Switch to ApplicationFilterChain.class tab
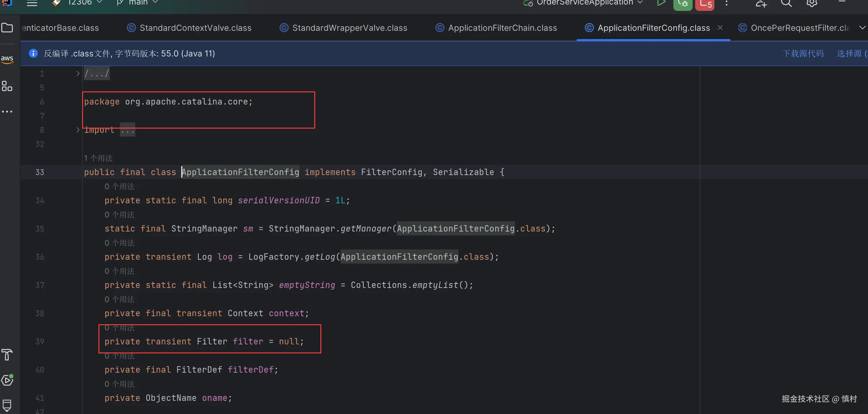Image resolution: width=868 pixels, height=414 pixels. point(502,28)
